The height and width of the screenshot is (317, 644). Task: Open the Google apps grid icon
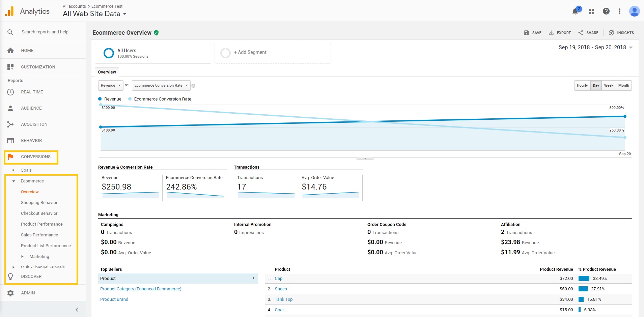[x=591, y=11]
